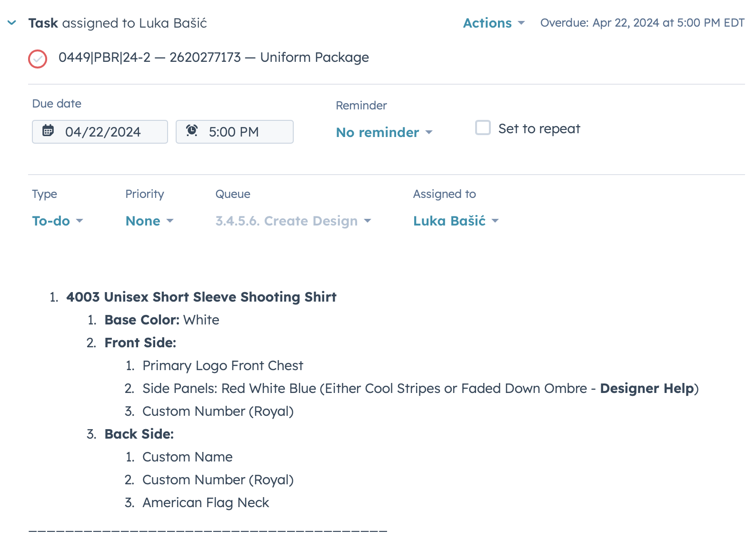Click the Primary Logo Front Chest line
The width and height of the screenshot is (756, 549).
point(222,365)
